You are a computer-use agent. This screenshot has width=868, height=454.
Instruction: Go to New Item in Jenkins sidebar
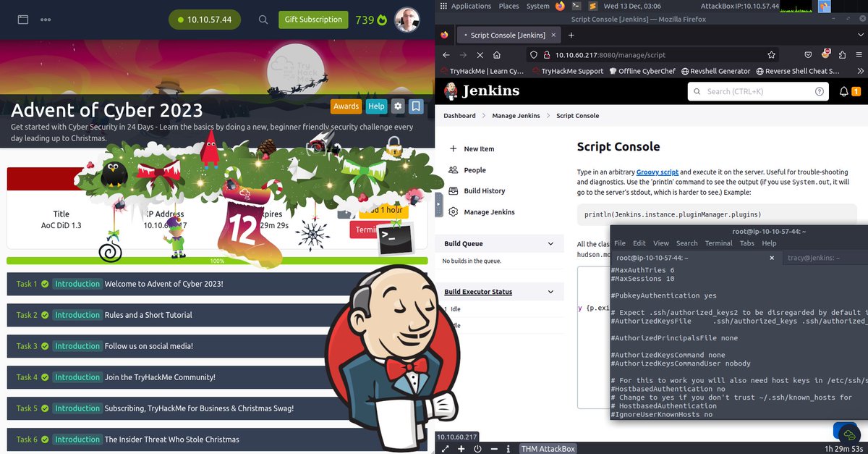(x=479, y=148)
